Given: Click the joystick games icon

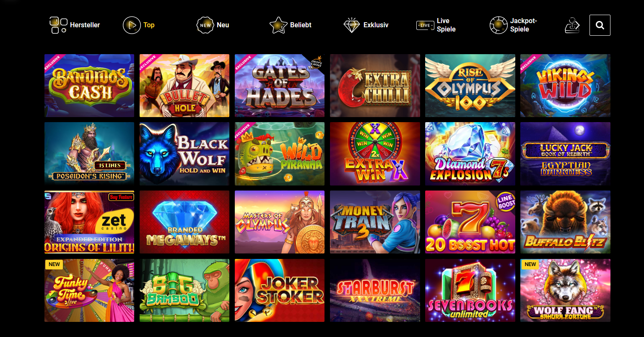Looking at the screenshot, I should [x=572, y=25].
